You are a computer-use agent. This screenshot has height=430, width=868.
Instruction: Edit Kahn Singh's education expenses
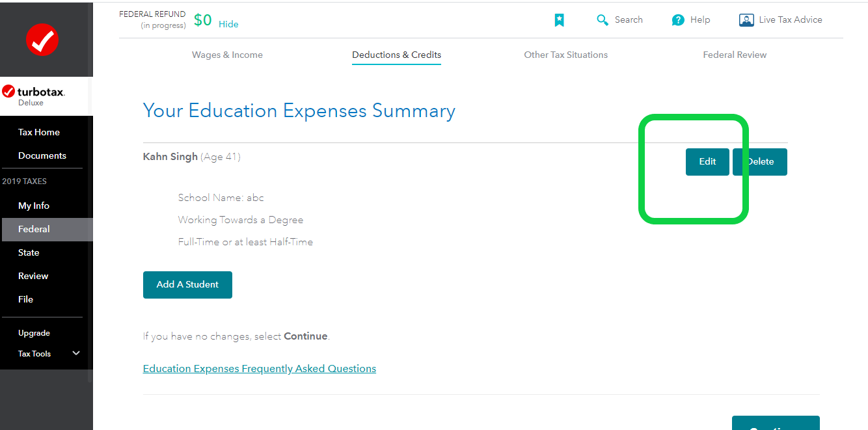707,162
